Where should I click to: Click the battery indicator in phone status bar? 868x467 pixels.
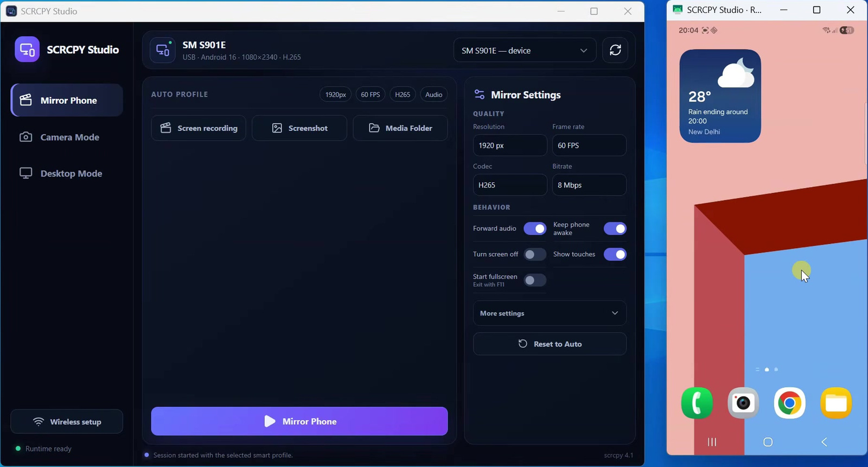[x=847, y=30]
